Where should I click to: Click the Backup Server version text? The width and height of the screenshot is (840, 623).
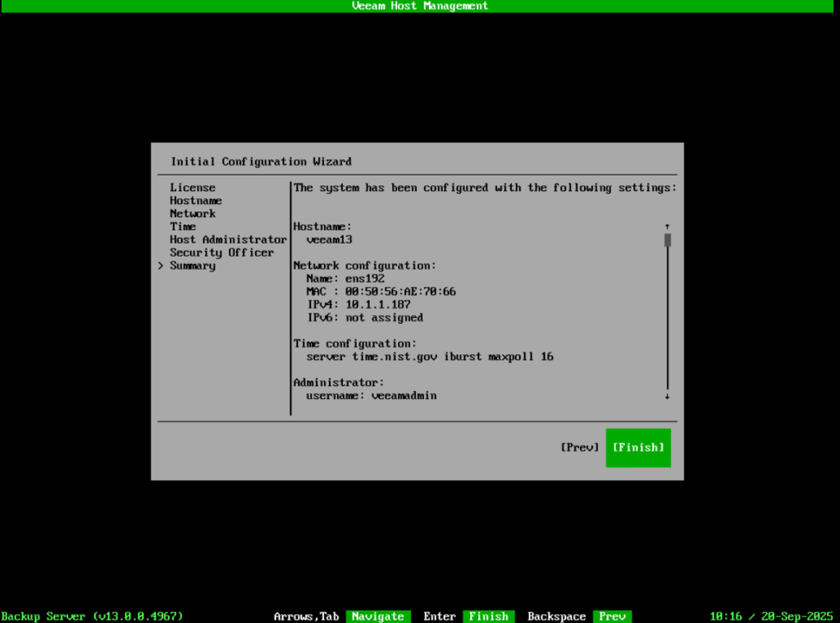coord(92,616)
